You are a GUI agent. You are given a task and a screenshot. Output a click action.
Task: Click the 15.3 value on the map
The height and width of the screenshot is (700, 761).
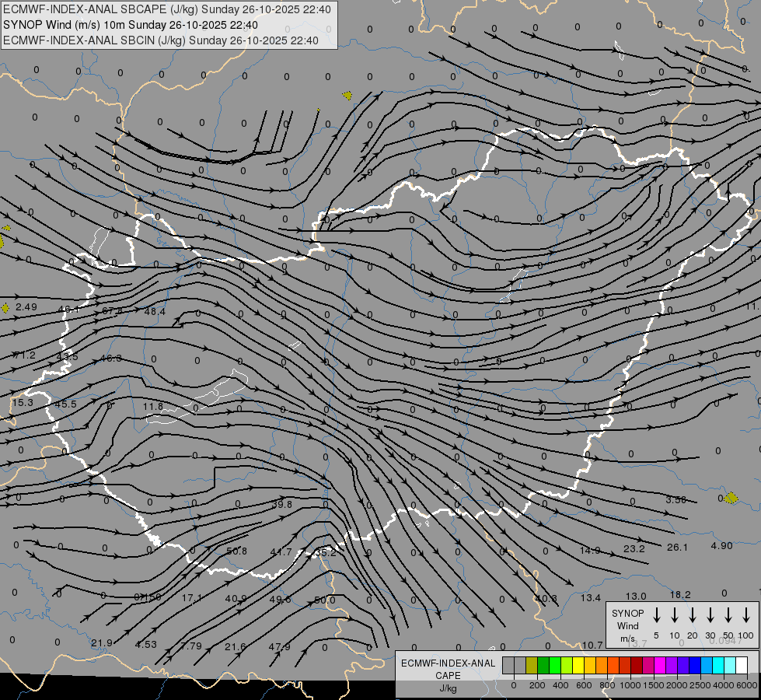(x=23, y=403)
